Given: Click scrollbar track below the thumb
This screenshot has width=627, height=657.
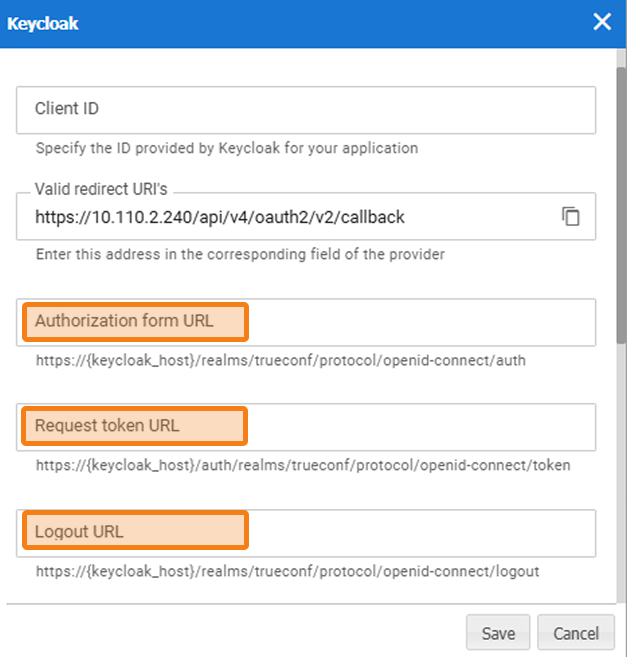Looking at the screenshot, I should point(621,480).
